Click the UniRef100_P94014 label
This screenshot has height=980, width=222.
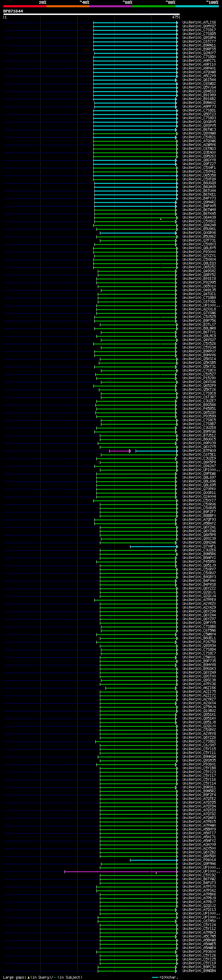point(199,860)
